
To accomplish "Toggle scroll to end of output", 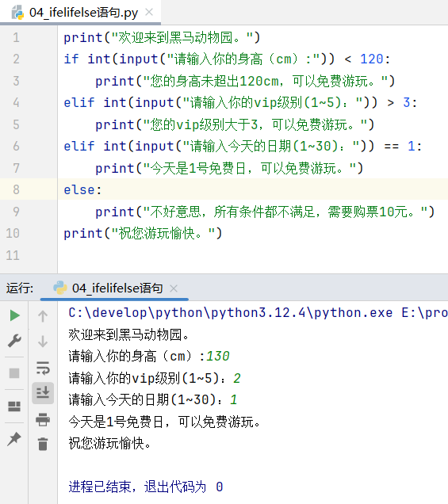I will (43, 393).
